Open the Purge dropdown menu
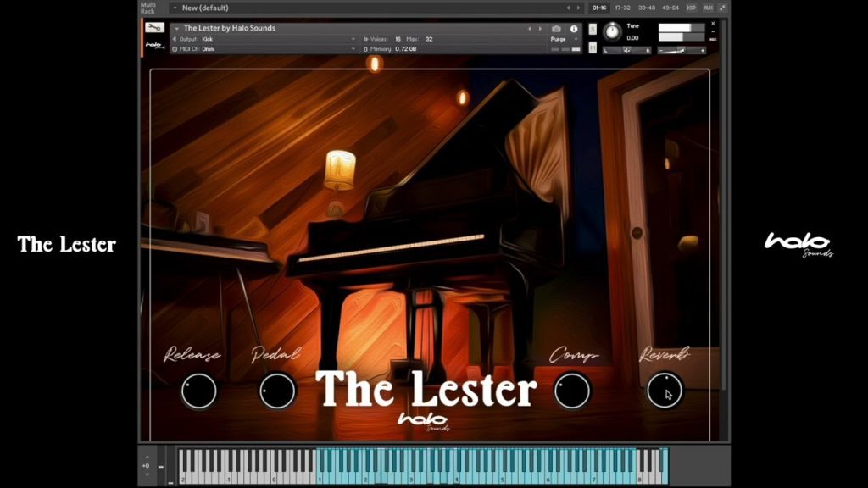This screenshot has width=868, height=488. (x=564, y=39)
